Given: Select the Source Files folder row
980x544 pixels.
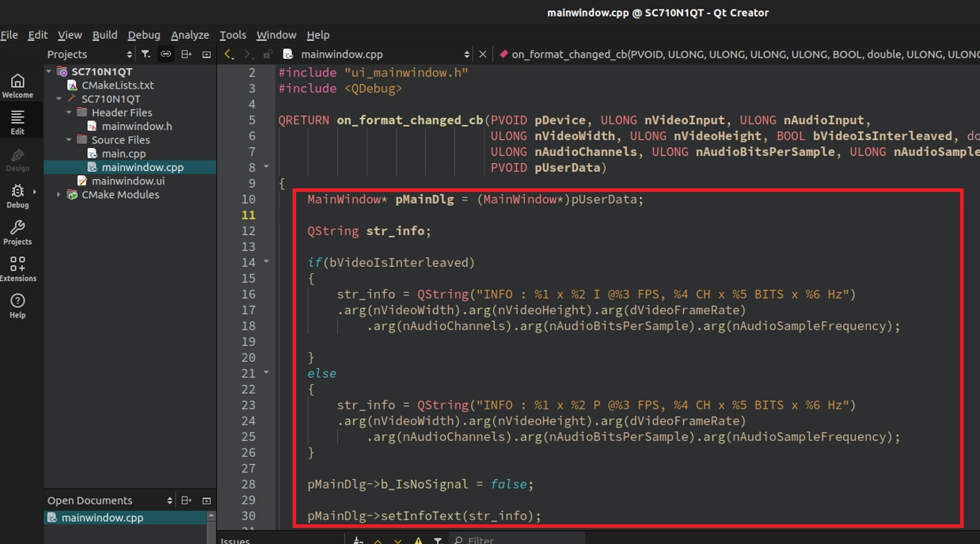Looking at the screenshot, I should pyautogui.click(x=120, y=139).
